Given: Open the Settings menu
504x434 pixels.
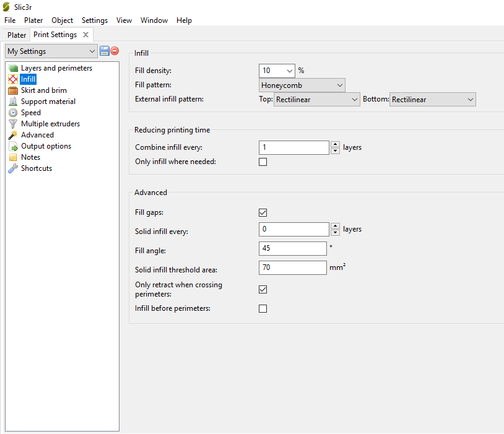Looking at the screenshot, I should pyautogui.click(x=94, y=20).
